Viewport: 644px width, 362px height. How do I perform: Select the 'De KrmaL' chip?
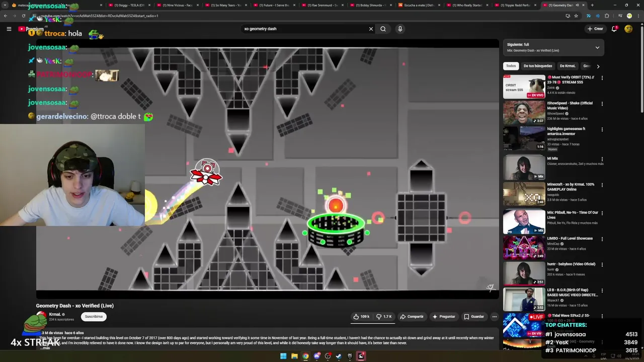(568, 66)
